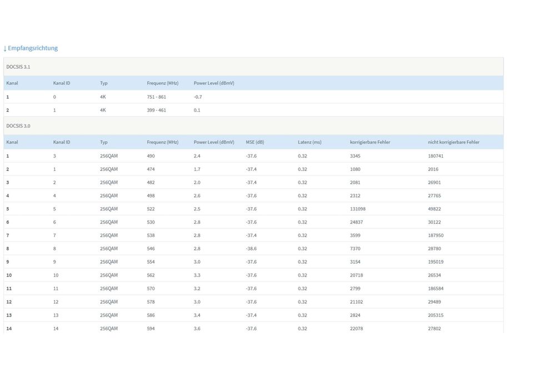Select frequency value 594

(151, 329)
